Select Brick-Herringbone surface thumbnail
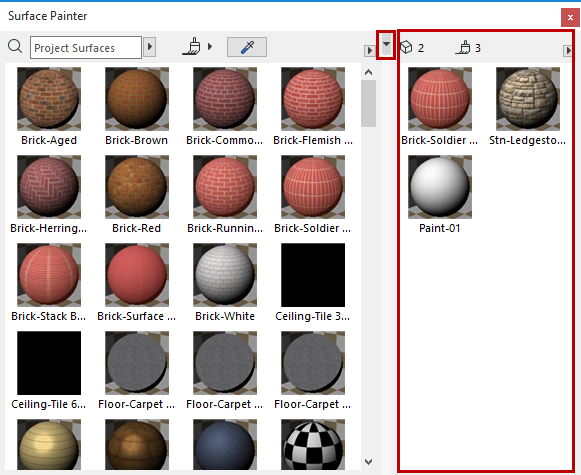 coord(49,187)
